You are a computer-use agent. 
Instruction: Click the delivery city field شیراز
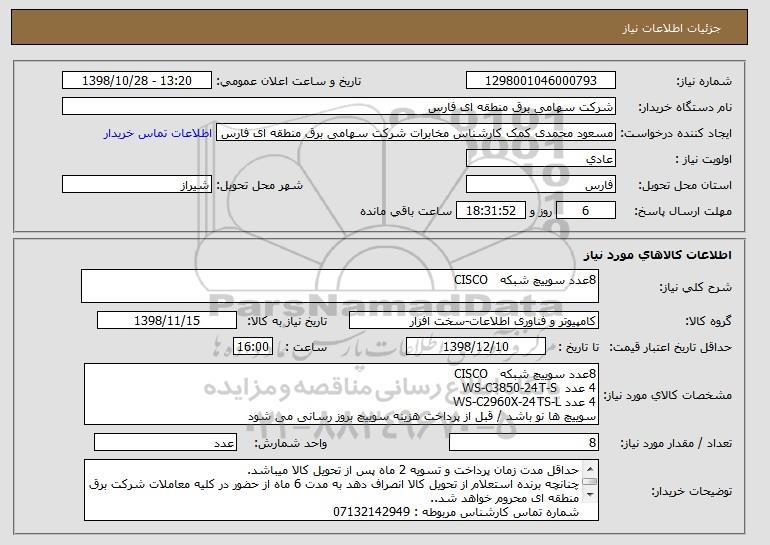137,185
